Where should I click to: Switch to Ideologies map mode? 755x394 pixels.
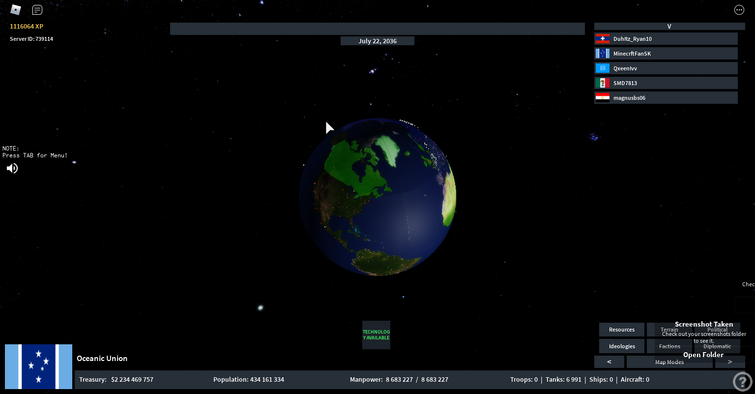622,346
